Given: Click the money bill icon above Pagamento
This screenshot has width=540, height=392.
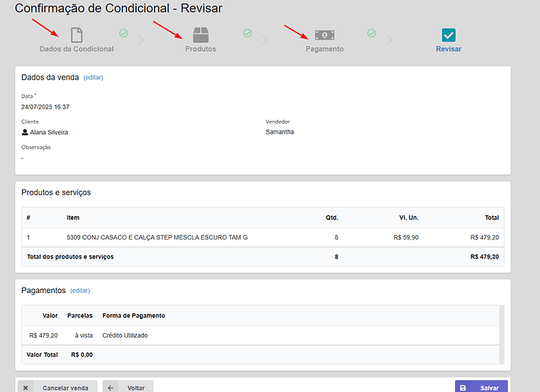Looking at the screenshot, I should click(325, 35).
